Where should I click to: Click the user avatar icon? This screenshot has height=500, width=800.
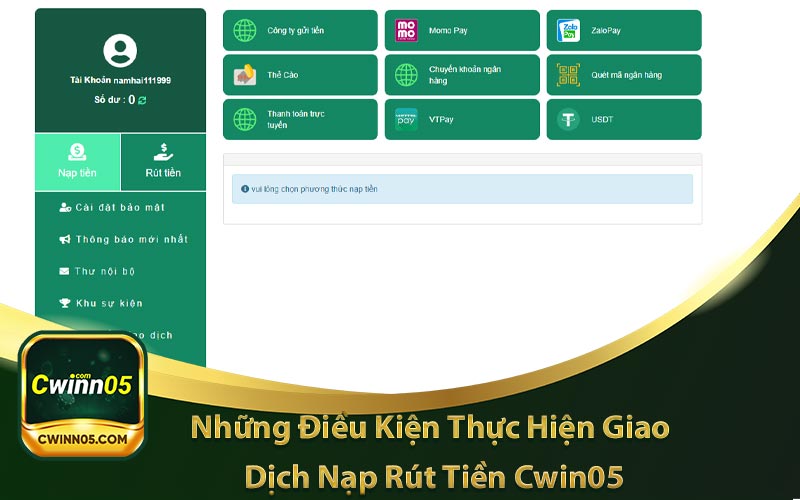tap(120, 51)
